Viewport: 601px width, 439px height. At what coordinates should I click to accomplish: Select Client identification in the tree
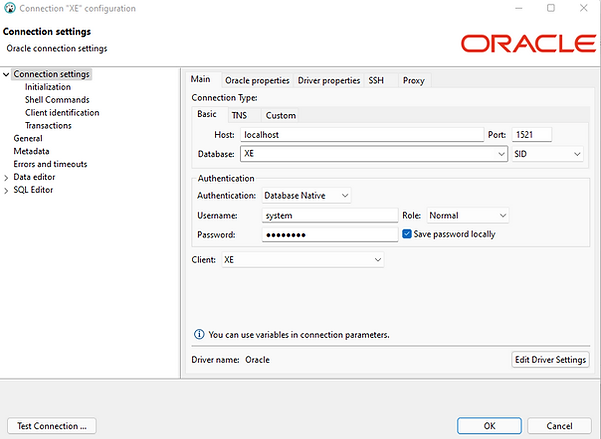pyautogui.click(x=62, y=113)
